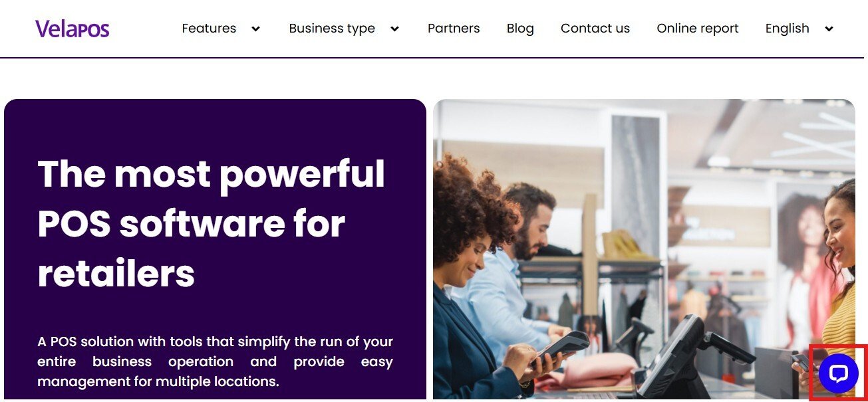Navigate to Contact us
868x402 pixels.
[595, 29]
